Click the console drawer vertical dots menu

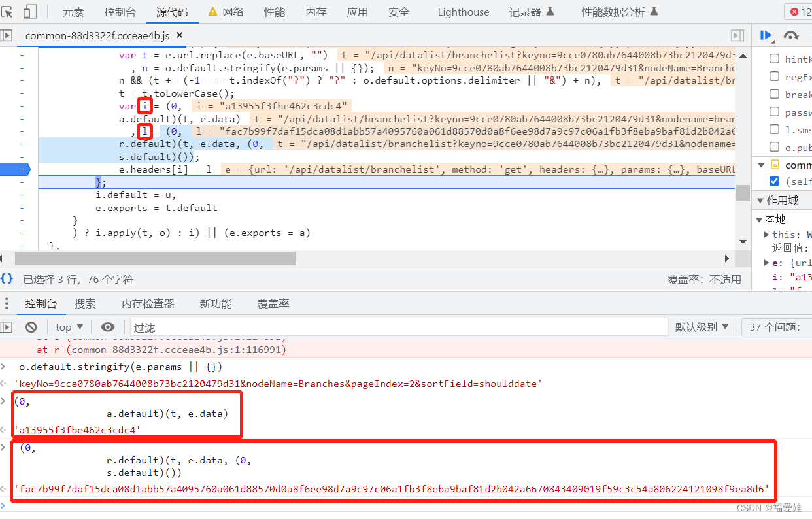7,303
